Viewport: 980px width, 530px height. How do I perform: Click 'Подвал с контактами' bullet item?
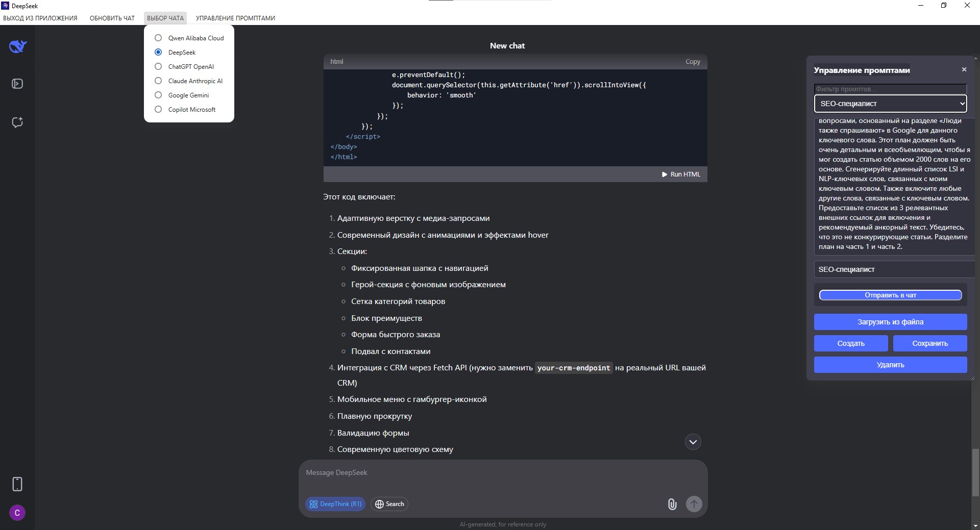click(x=391, y=351)
